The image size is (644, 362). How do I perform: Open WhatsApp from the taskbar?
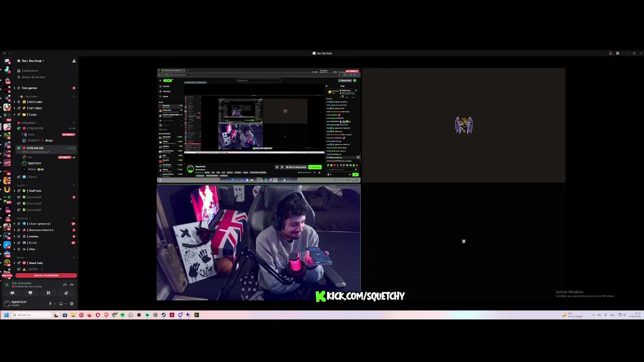click(131, 315)
